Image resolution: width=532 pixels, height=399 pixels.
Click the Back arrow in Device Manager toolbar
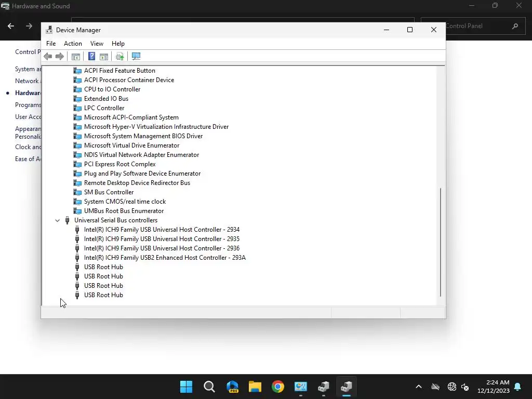pyautogui.click(x=48, y=56)
